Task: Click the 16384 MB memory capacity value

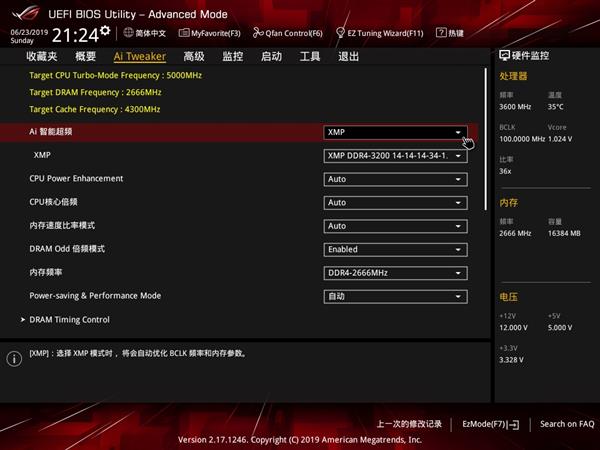Action: pos(564,233)
